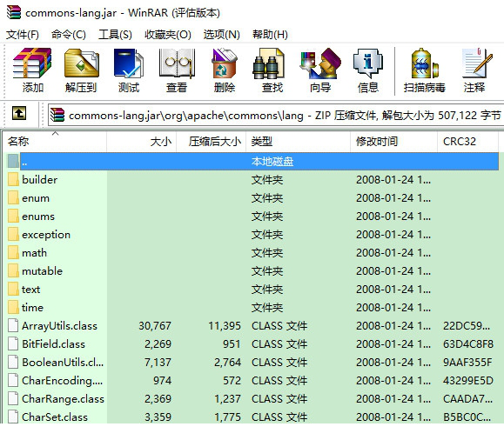Sort by Modified (修改时间) column header
The height and width of the screenshot is (440, 504).
[x=394, y=142]
